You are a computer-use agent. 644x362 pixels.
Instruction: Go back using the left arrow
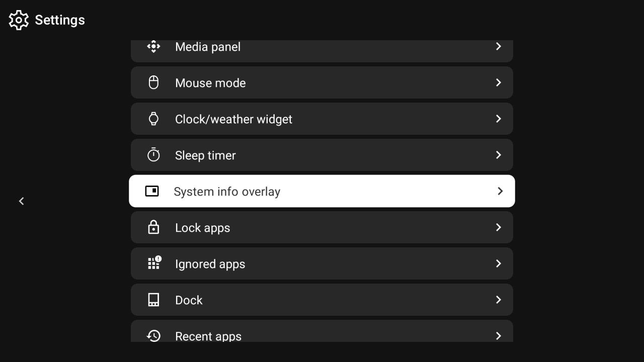21,201
